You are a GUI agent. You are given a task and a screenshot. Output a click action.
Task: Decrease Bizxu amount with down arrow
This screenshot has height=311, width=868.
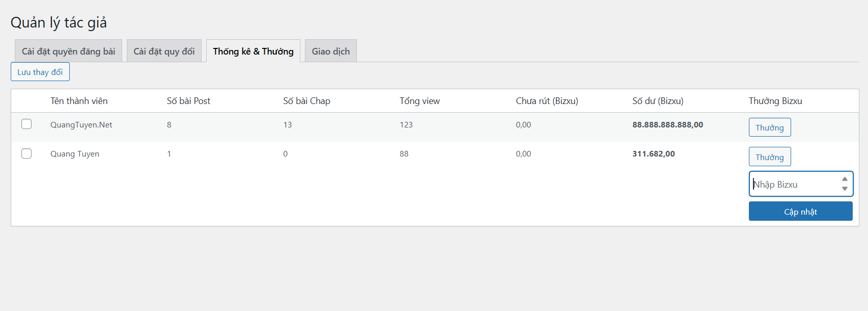coord(845,189)
